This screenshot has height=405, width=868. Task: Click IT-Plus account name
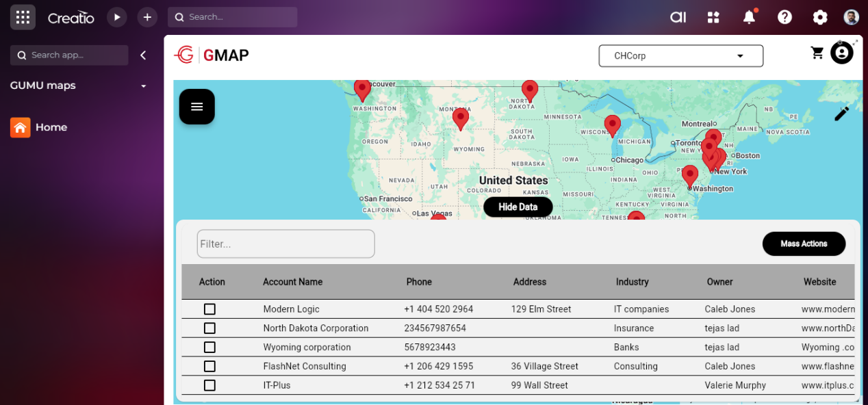(277, 385)
